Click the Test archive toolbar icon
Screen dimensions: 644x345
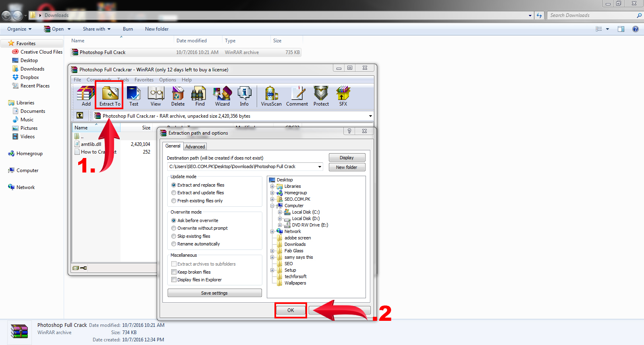point(134,96)
